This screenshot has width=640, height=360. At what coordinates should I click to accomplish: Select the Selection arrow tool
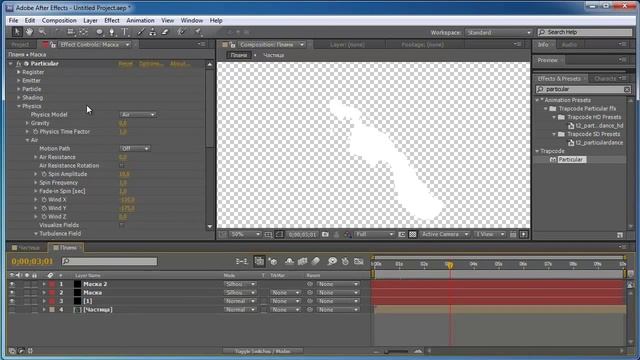point(17,32)
